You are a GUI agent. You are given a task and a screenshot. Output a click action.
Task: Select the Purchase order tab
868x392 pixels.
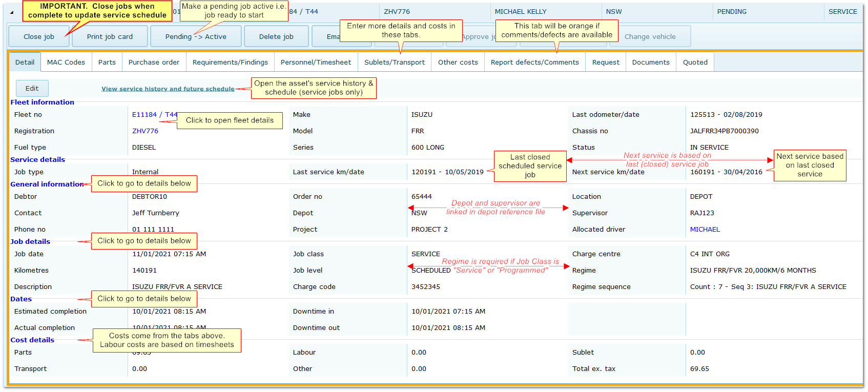click(x=154, y=63)
